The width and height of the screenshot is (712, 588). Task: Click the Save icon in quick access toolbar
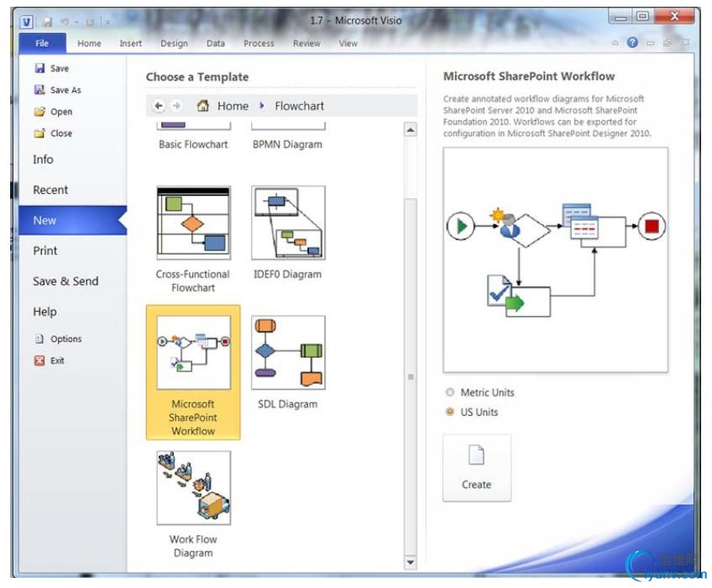47,22
